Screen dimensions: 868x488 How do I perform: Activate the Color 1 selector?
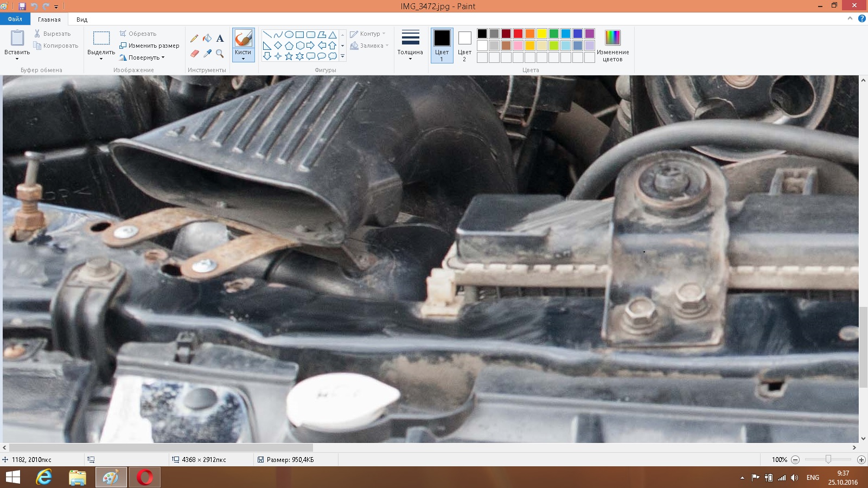tap(442, 46)
